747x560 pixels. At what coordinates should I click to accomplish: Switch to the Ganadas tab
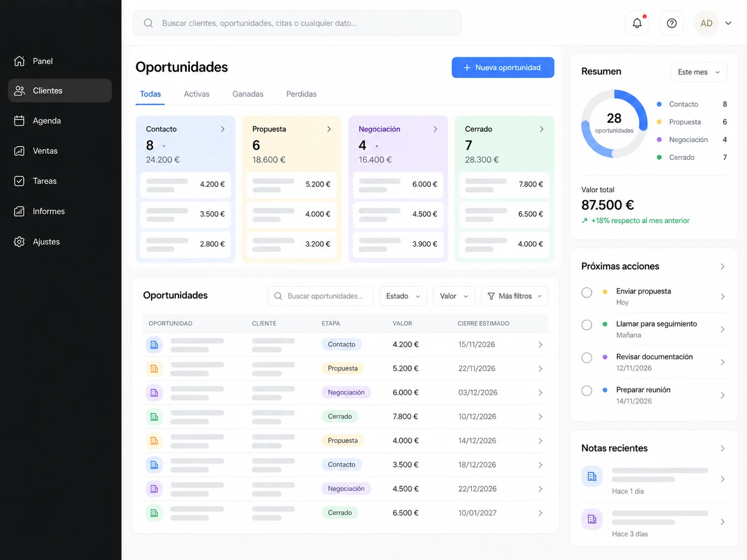[x=248, y=94]
